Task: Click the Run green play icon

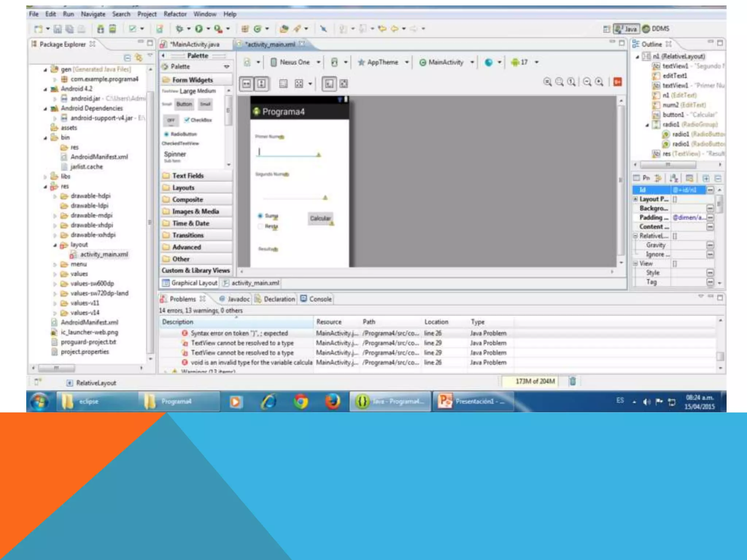Action: (x=199, y=29)
